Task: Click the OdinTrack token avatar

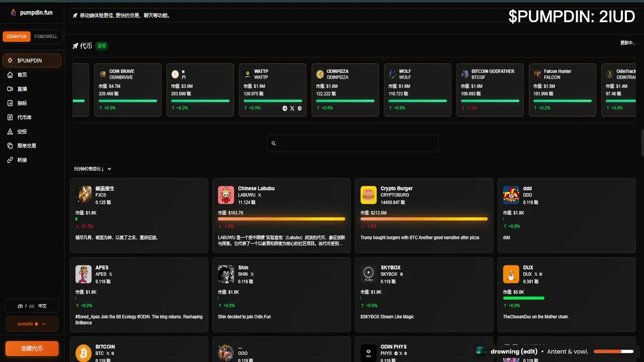Action: 610,74
